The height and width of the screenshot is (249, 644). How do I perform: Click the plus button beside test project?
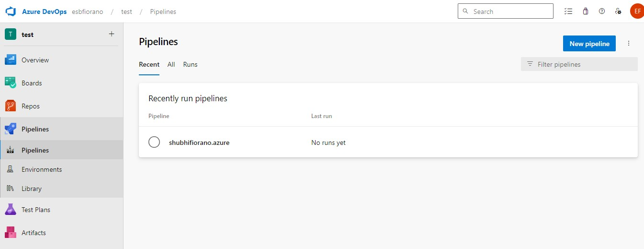point(112,34)
